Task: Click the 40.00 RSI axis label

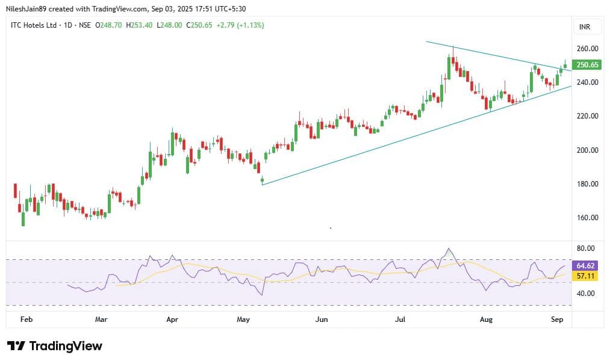Action: tap(586, 294)
